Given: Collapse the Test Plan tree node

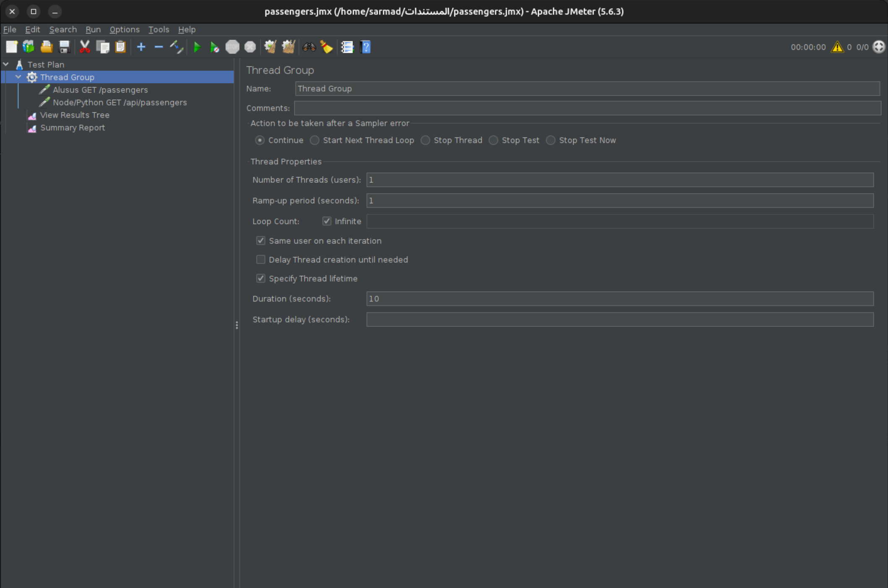Looking at the screenshot, I should (6, 65).
